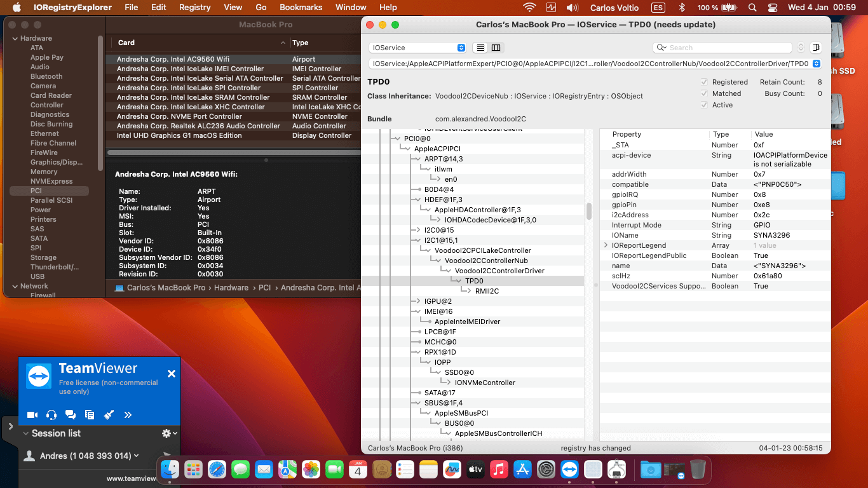Open Freeform from the Dock
868x488 pixels.
[452, 470]
